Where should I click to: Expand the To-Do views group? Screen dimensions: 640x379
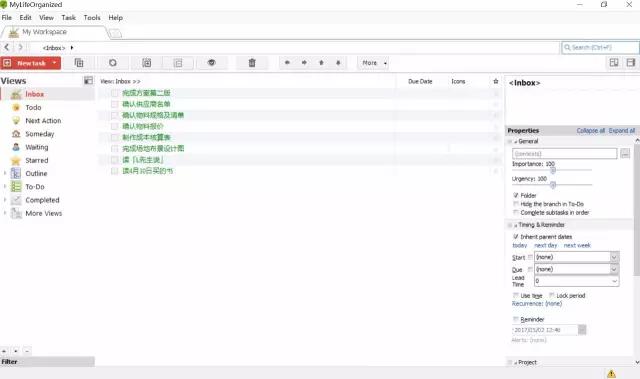click(5, 187)
